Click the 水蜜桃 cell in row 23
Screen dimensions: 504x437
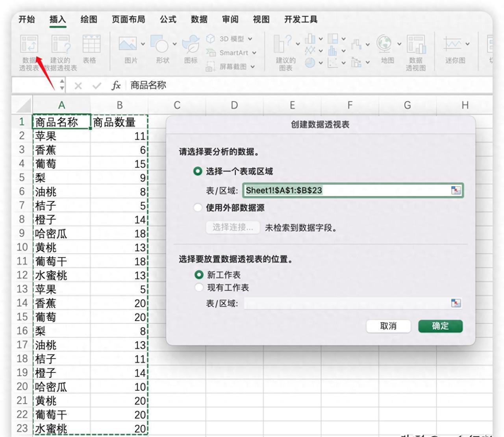(x=61, y=428)
